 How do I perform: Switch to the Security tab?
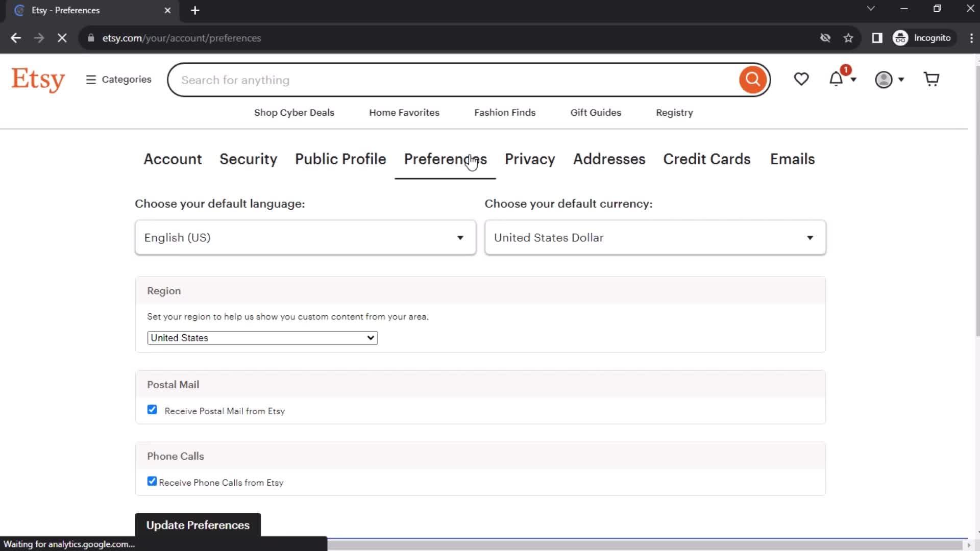(x=249, y=159)
